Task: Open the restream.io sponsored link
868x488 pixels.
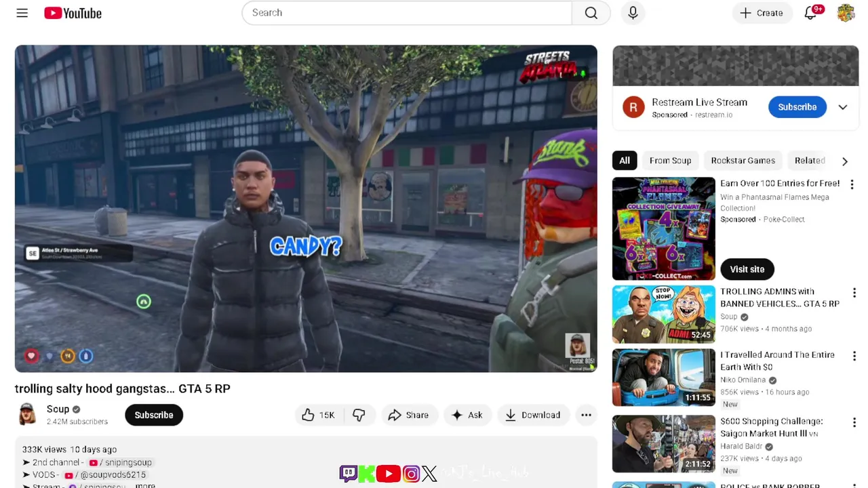Action: click(713, 115)
